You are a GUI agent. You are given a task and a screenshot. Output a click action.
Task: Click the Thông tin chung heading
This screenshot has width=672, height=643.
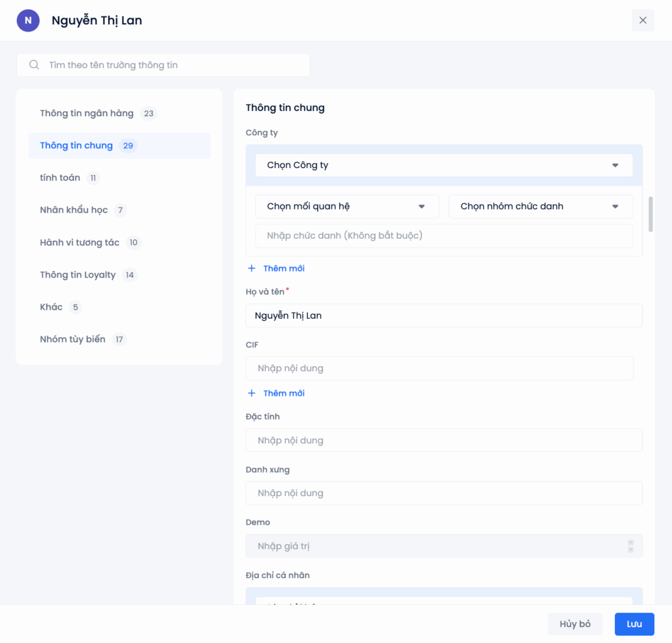point(285,108)
